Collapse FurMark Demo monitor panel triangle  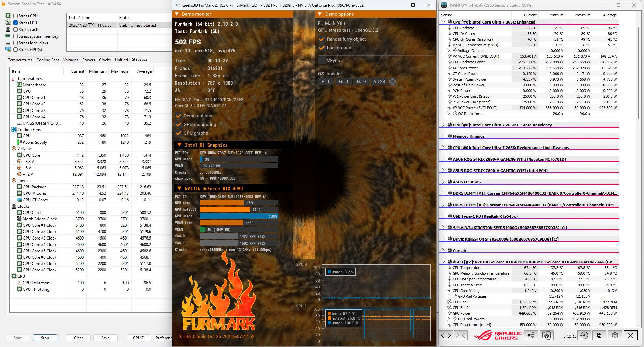(x=177, y=14)
